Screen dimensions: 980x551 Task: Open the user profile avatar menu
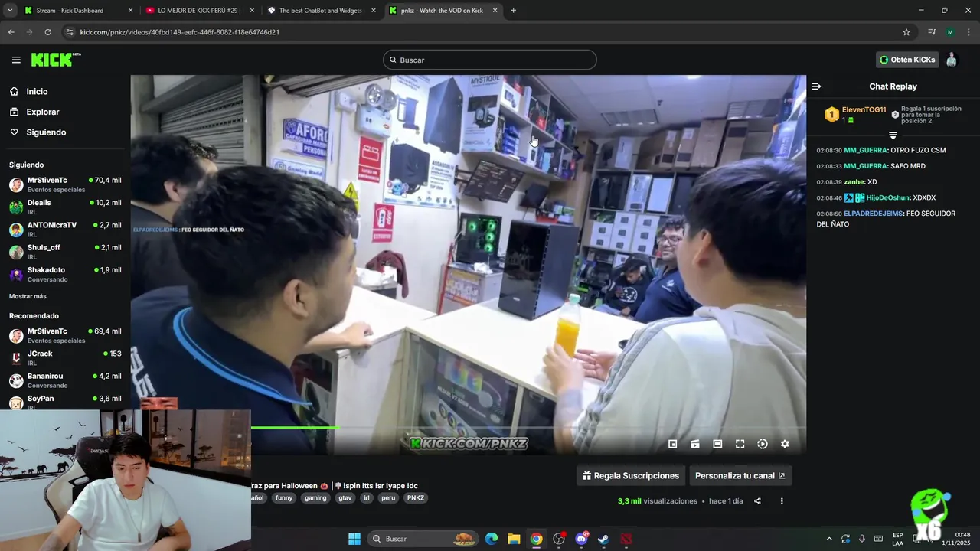click(952, 60)
